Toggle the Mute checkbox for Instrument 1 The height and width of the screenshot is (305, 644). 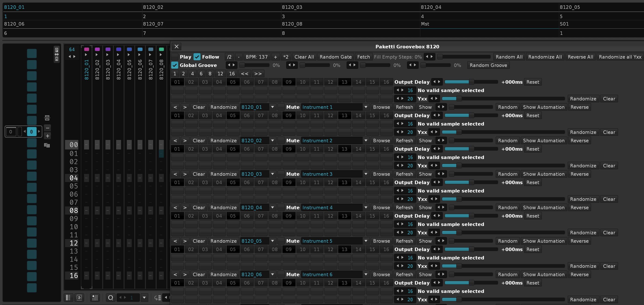[x=281, y=107]
